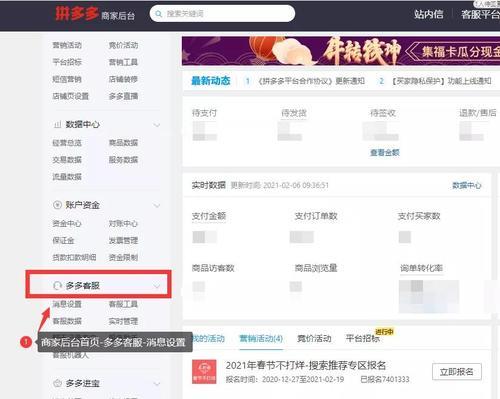Switch to the 平台招标 tab
The image size is (500, 399).
(x=363, y=339)
